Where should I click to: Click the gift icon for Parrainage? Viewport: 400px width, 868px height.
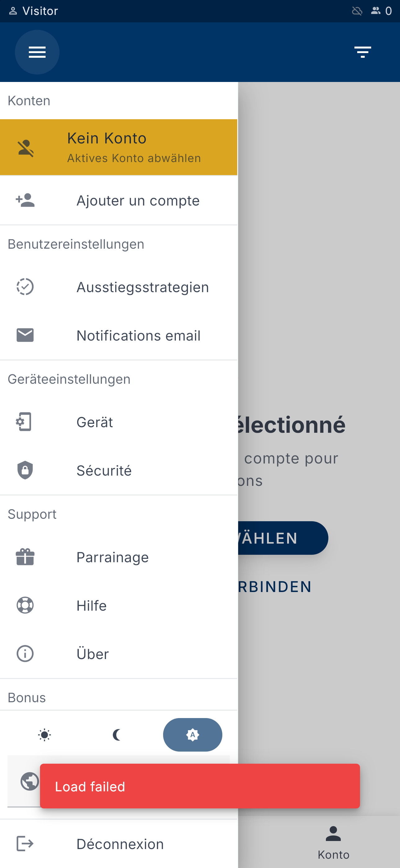pyautogui.click(x=25, y=557)
